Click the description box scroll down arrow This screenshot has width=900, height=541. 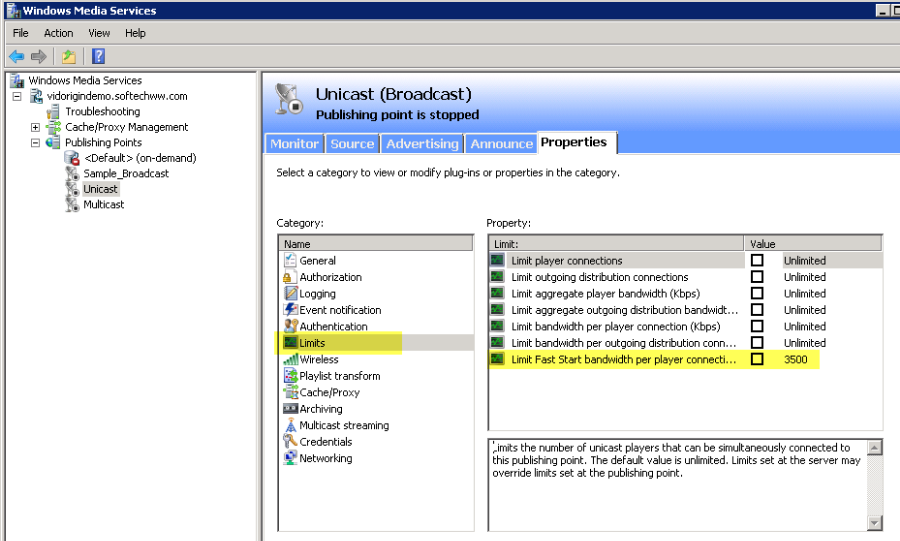click(875, 523)
